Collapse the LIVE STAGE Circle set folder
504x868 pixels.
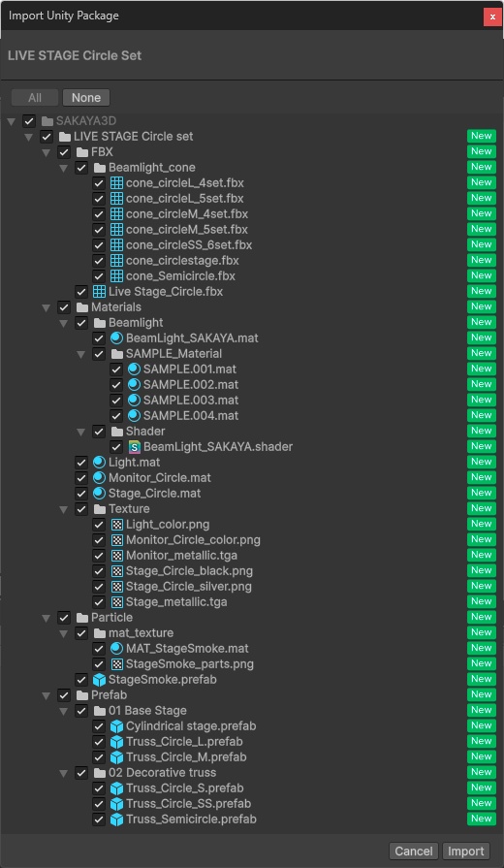(x=29, y=137)
